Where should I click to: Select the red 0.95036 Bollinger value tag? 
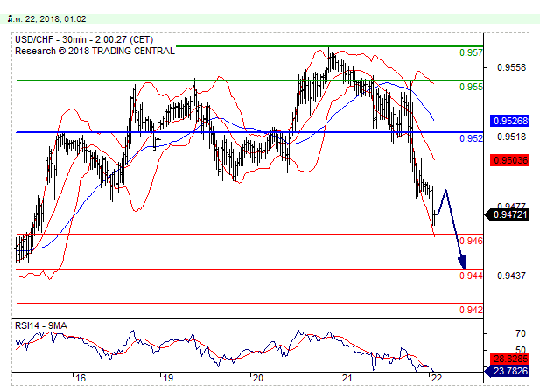pyautogui.click(x=509, y=160)
